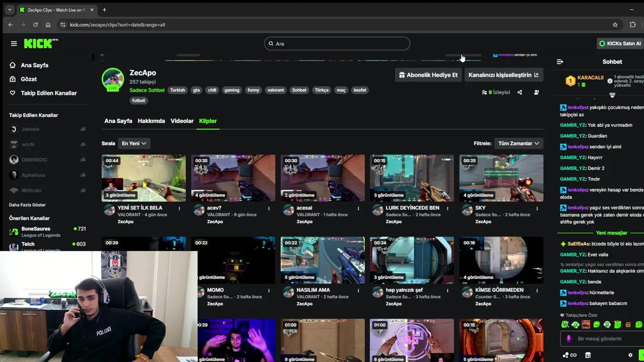Toggle OMEREDIC offline visibility icon

[x=83, y=160]
